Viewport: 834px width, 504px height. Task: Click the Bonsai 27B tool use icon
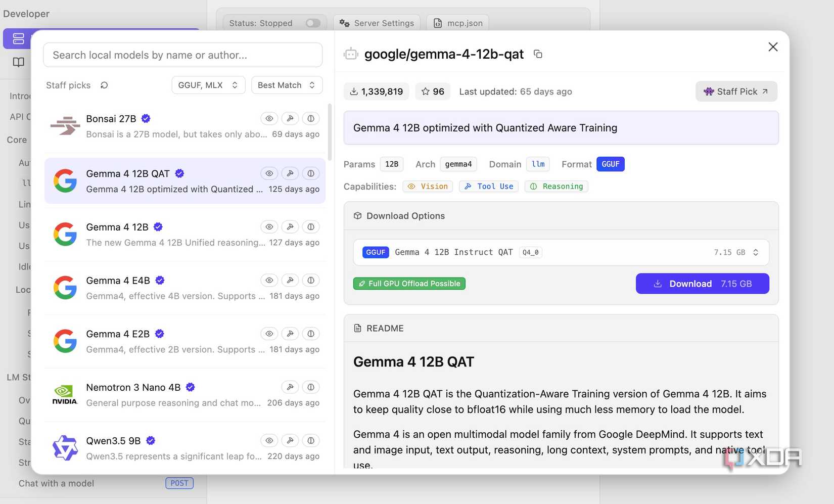pos(290,118)
